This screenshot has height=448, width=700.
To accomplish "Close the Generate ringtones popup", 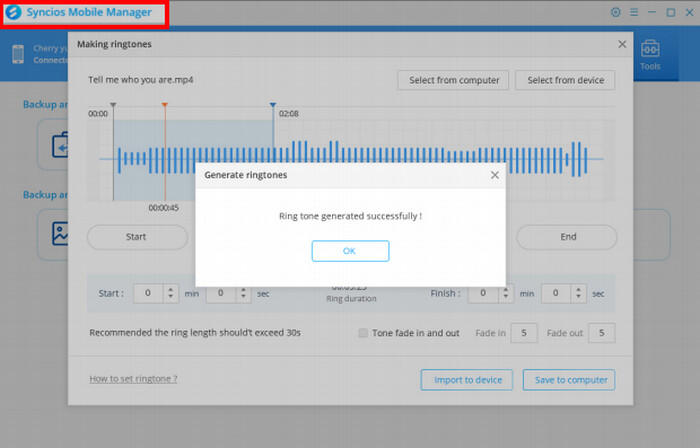I will click(494, 174).
